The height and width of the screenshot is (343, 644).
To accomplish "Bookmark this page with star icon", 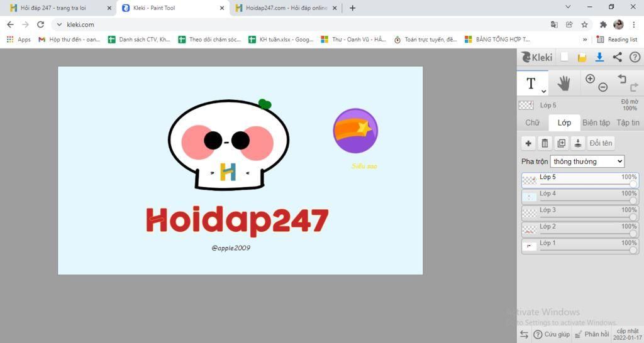I will pyautogui.click(x=584, y=24).
